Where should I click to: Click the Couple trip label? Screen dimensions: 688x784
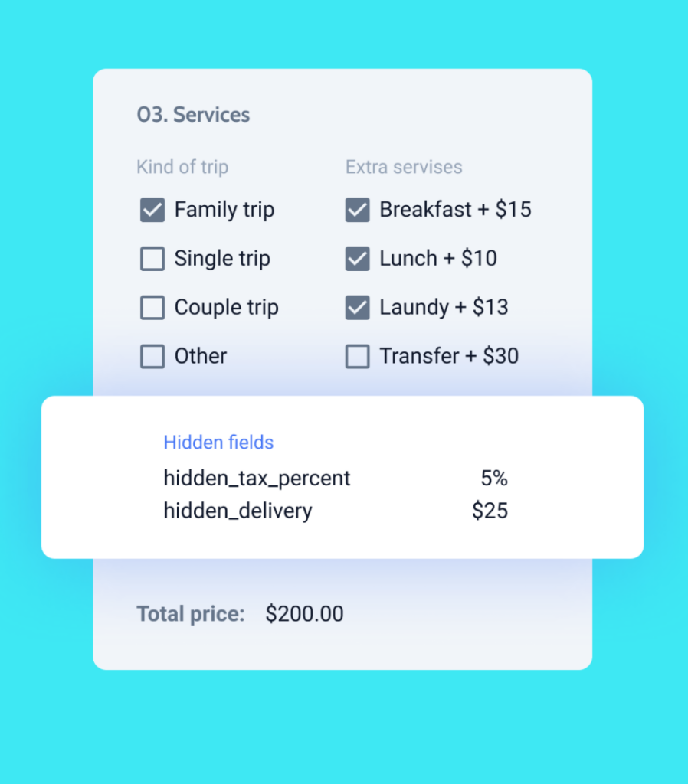pos(226,308)
